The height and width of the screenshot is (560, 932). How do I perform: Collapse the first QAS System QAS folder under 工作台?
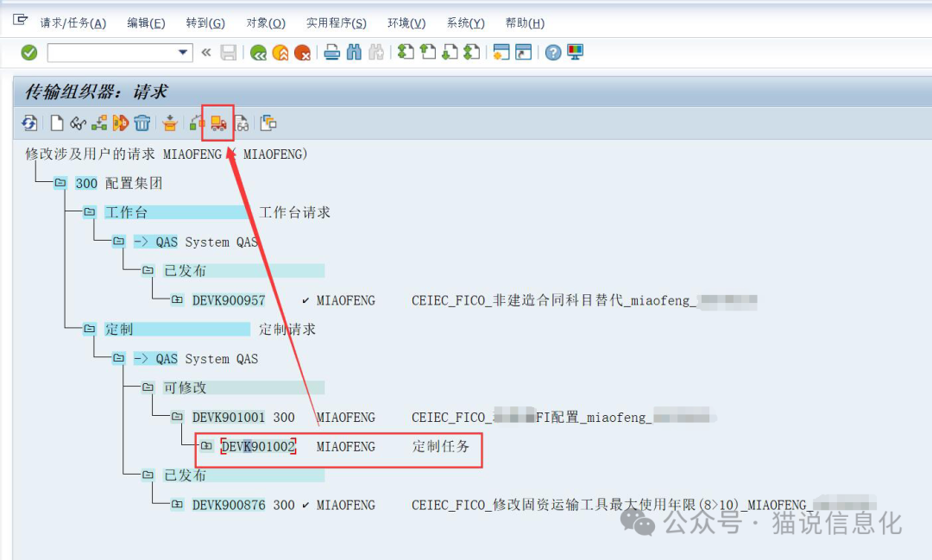click(x=119, y=241)
